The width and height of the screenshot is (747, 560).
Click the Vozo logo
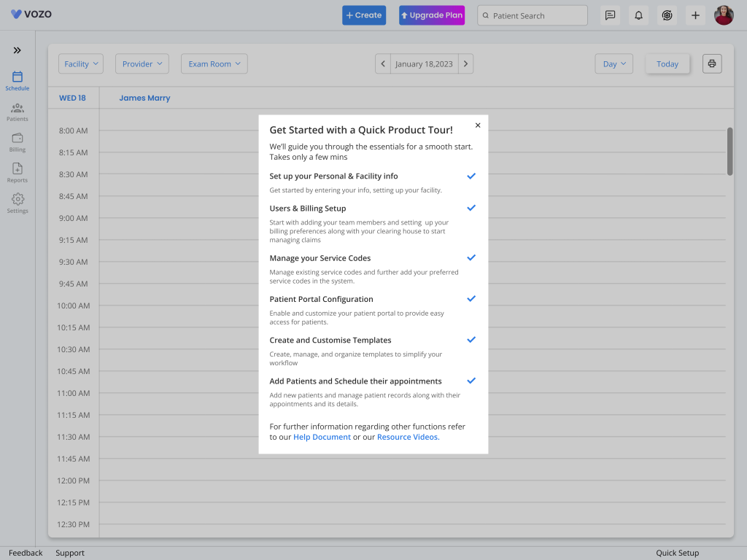tap(31, 15)
